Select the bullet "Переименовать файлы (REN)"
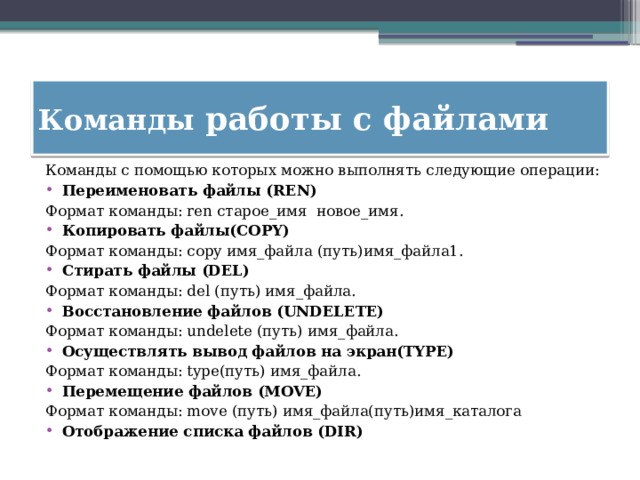 pos(189,191)
